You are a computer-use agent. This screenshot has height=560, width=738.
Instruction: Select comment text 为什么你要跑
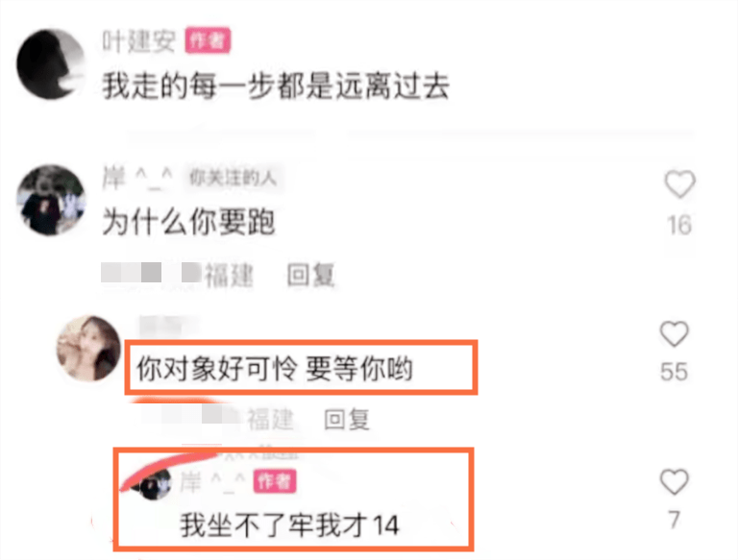[x=188, y=222]
